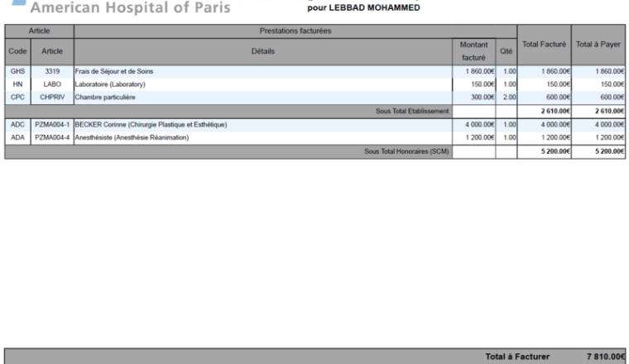Click the ADC code cell
This screenshot has height=364, width=629.
pos(17,125)
